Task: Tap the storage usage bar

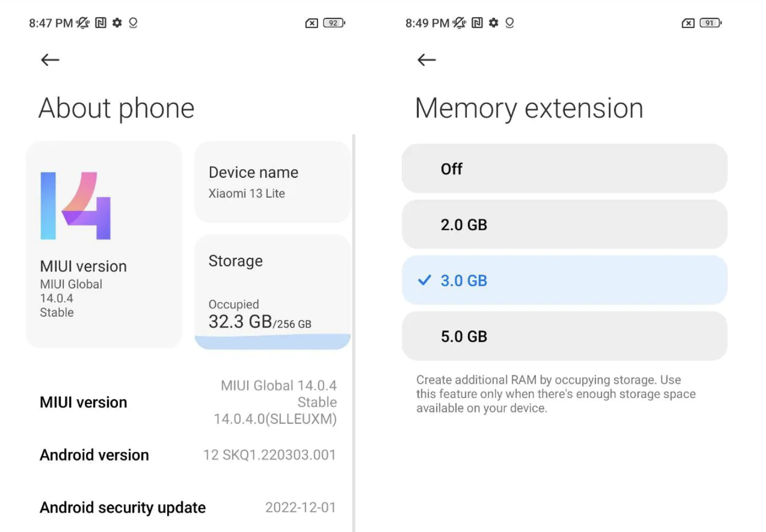Action: [273, 342]
